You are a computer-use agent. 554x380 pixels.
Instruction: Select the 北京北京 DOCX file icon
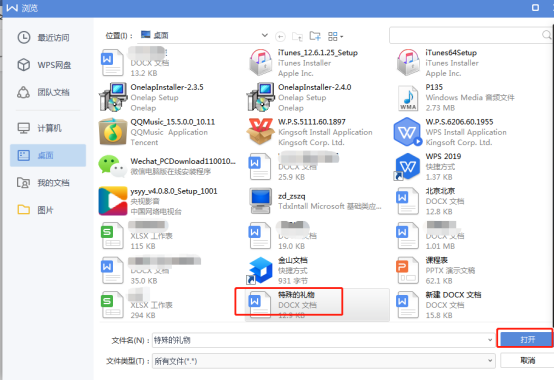pyautogui.click(x=408, y=201)
